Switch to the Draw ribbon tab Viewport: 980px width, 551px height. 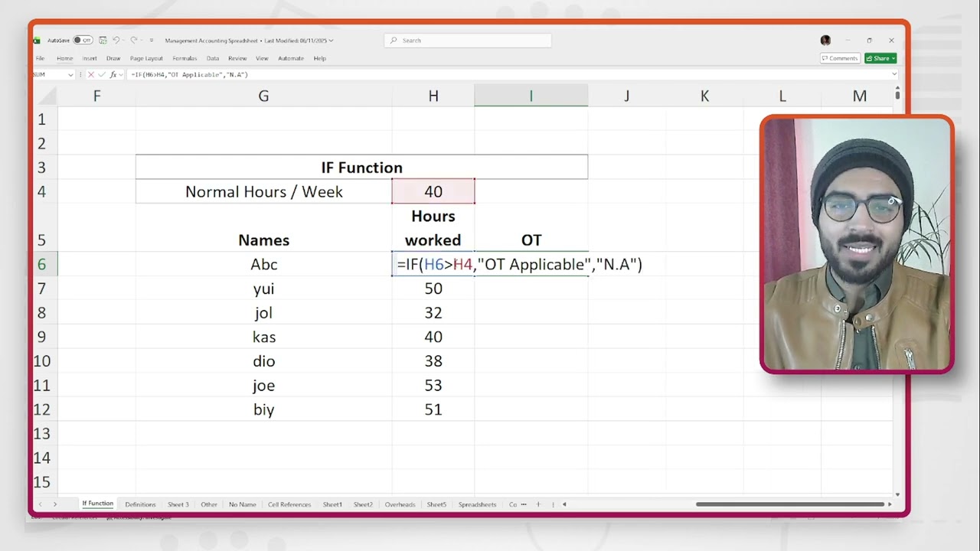click(x=113, y=58)
